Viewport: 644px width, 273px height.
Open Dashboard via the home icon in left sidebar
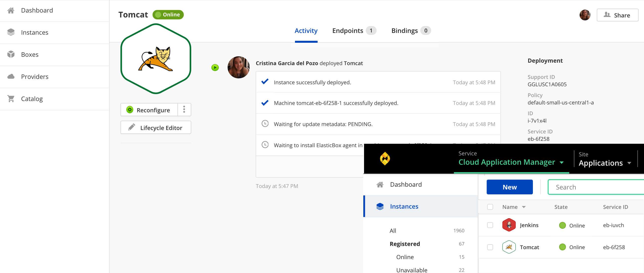pos(11,11)
